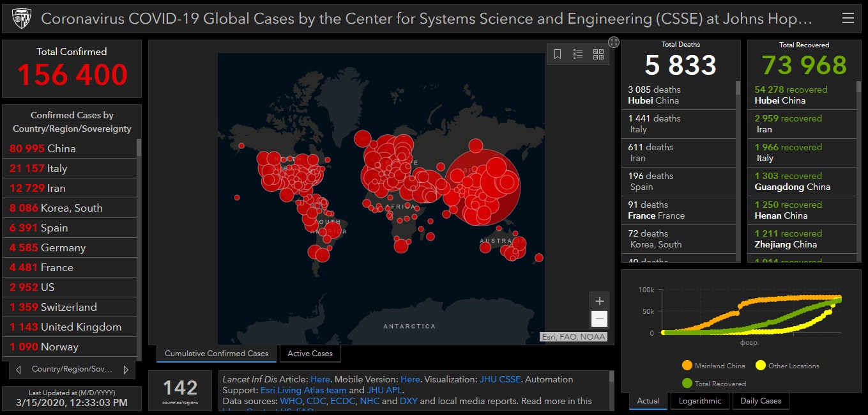Select Italy with 21 157 confirmed cases
Viewport: 868px width, 415px height.
coord(70,168)
